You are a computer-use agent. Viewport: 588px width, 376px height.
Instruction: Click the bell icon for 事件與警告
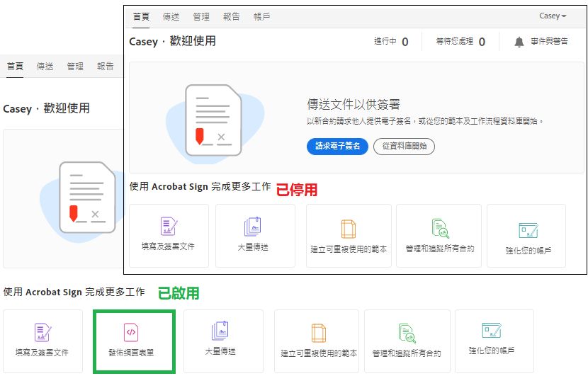519,42
